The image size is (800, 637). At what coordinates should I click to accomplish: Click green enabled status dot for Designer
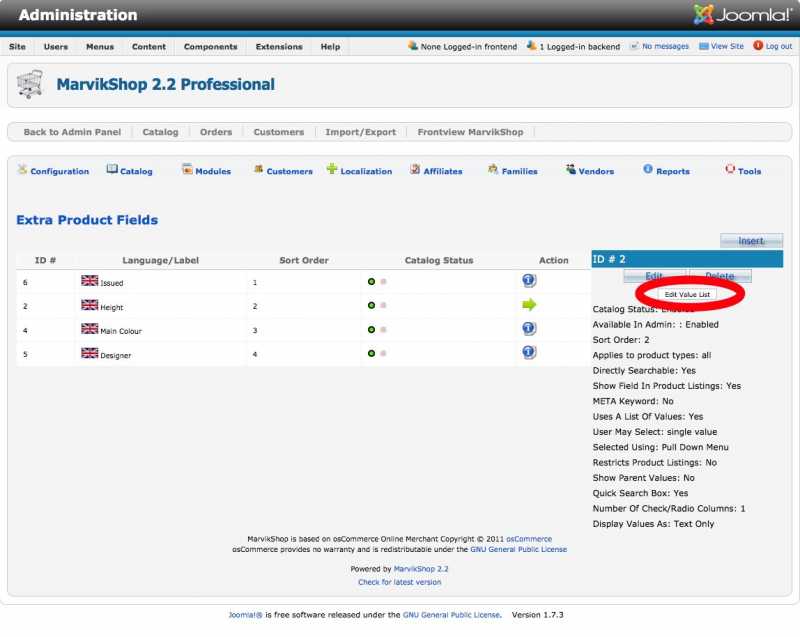tap(371, 353)
